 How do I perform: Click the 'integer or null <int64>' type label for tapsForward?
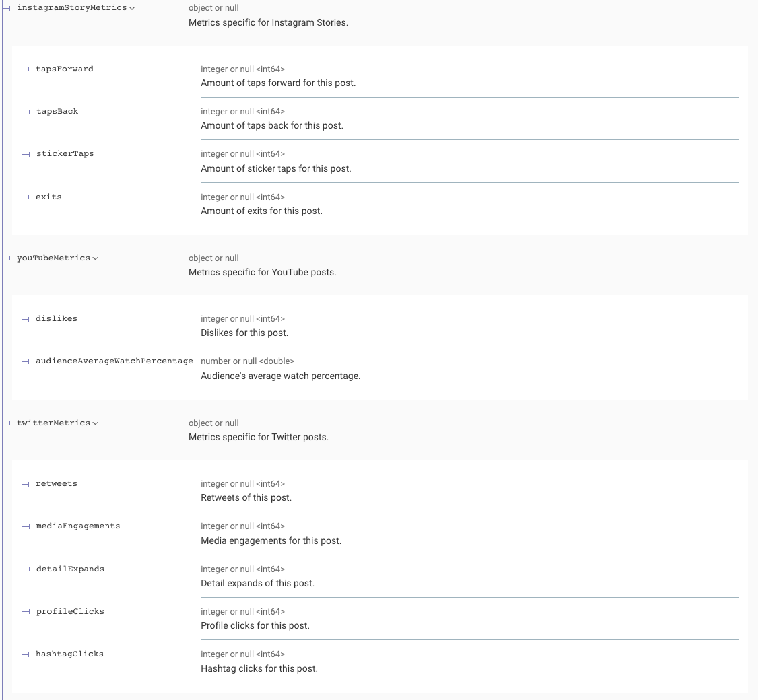(242, 69)
